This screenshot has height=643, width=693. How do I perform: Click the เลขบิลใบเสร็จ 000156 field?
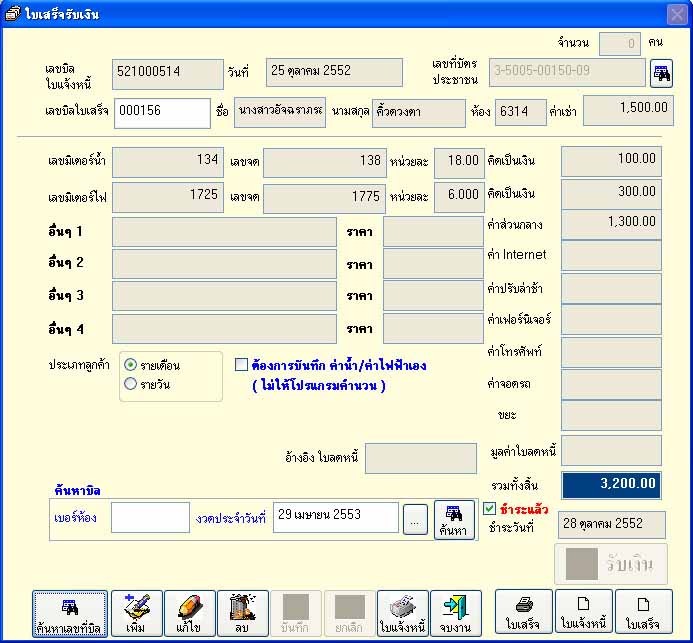(162, 113)
